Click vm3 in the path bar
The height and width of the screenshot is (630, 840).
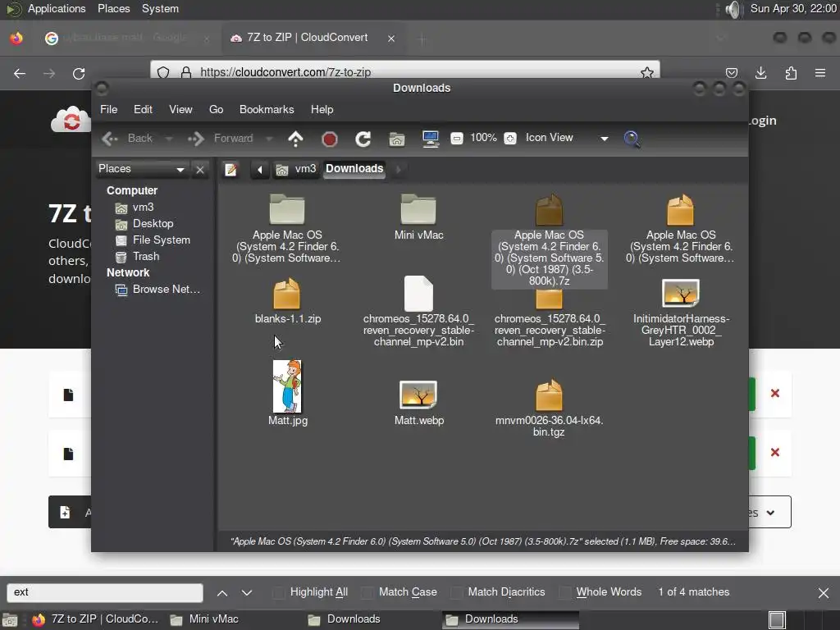tap(296, 170)
